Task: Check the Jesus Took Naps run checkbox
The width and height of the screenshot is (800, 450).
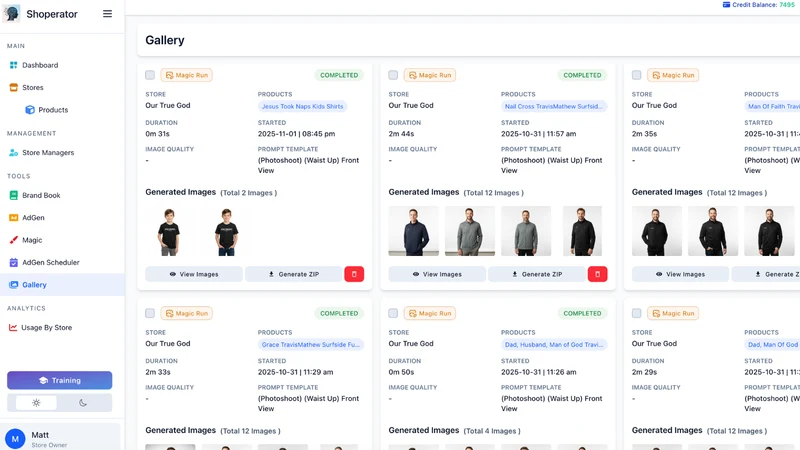Action: point(150,75)
